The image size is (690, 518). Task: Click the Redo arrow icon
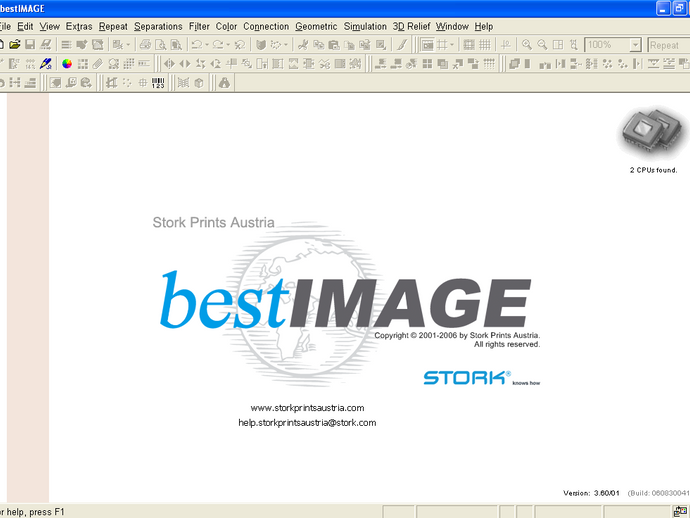coord(218,44)
